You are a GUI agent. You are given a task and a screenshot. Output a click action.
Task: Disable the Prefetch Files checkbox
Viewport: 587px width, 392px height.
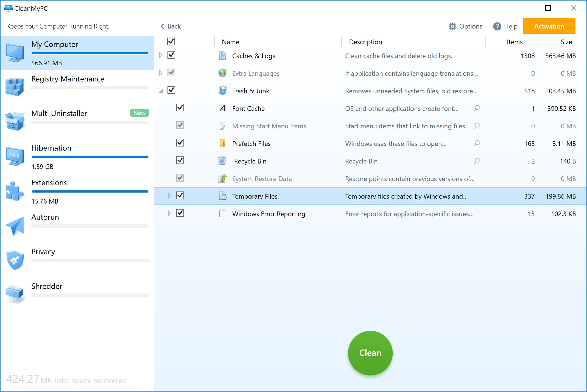coord(180,143)
